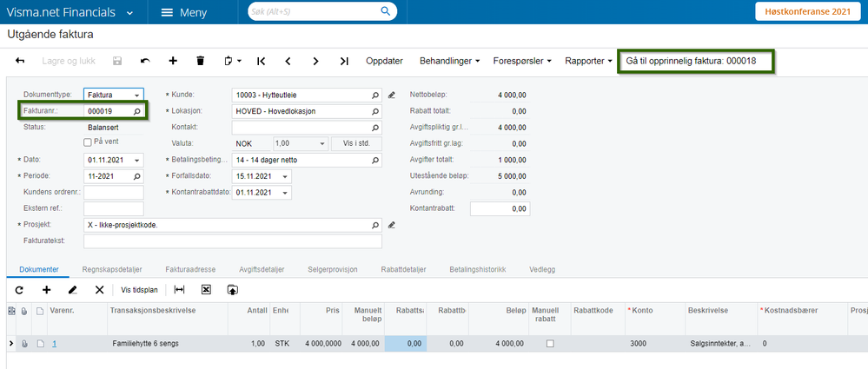Go to first record arrow
Screen dimensions: 868x369
(x=261, y=61)
